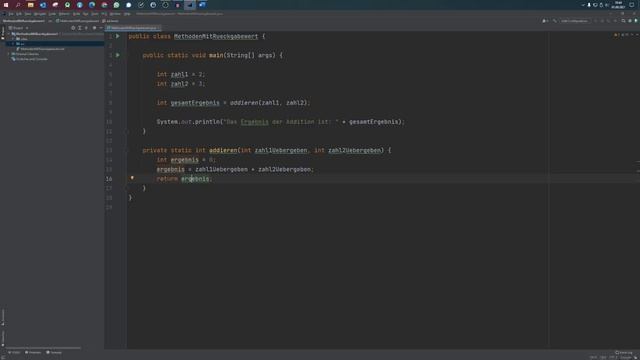Open the Project view dropdown

19,28
